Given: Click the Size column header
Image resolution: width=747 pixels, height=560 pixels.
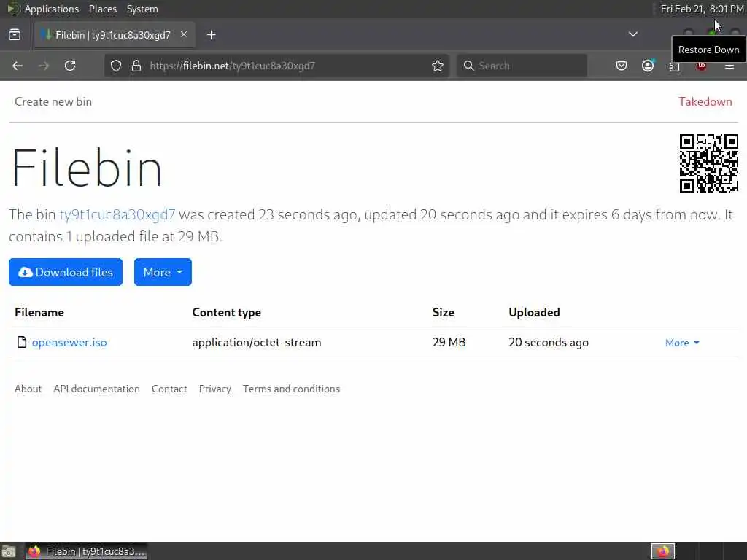Looking at the screenshot, I should 443,312.
